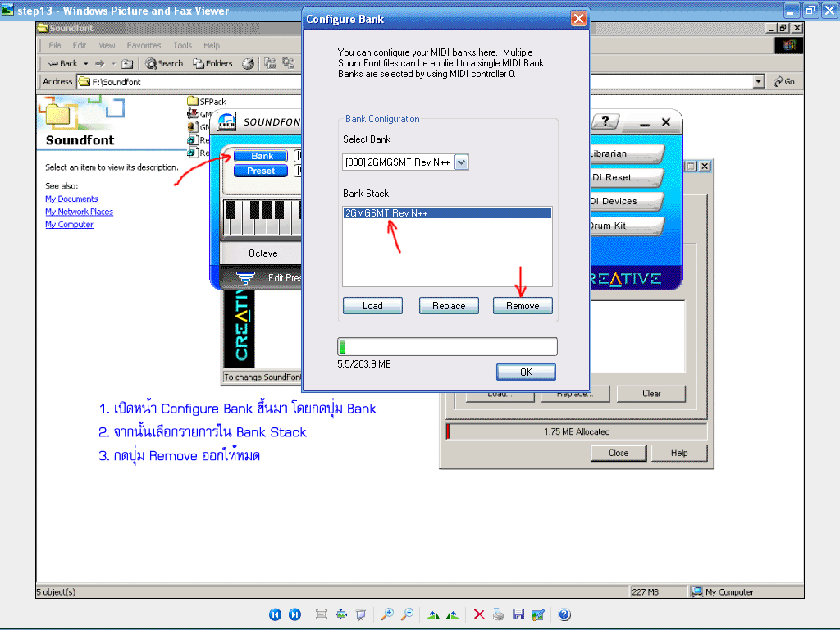This screenshot has height=630, width=840.
Task: Open the Edit menu in explorer
Action: [80, 46]
